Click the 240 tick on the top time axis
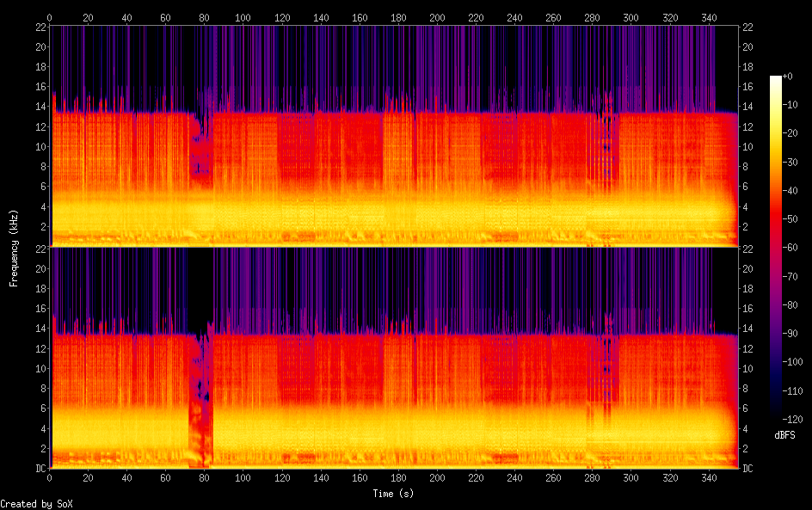This screenshot has width=812, height=510. tap(514, 17)
